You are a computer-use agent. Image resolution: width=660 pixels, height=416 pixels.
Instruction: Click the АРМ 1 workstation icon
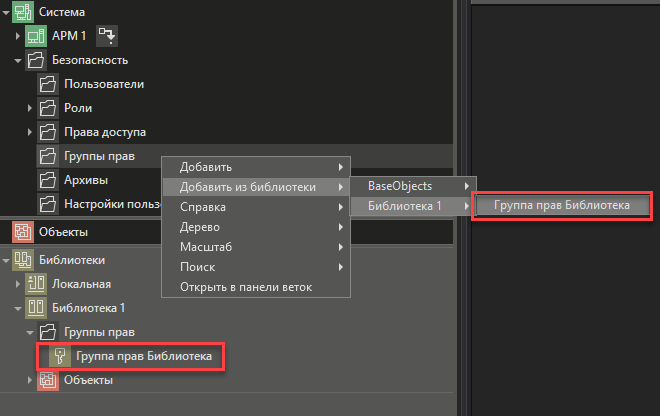click(x=36, y=36)
